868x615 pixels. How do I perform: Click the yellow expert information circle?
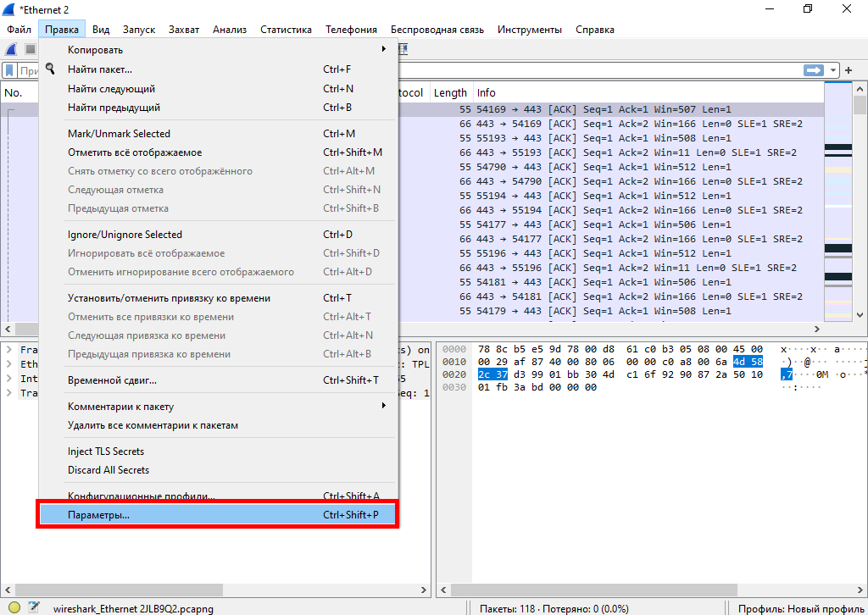click(14, 607)
